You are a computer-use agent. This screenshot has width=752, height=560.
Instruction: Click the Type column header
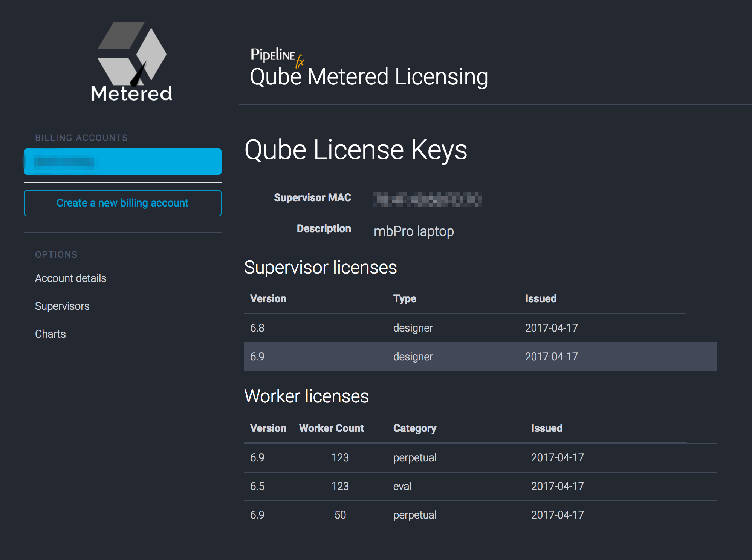(x=405, y=298)
